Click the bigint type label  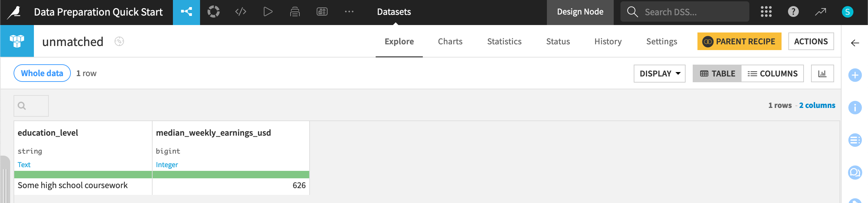[168, 151]
